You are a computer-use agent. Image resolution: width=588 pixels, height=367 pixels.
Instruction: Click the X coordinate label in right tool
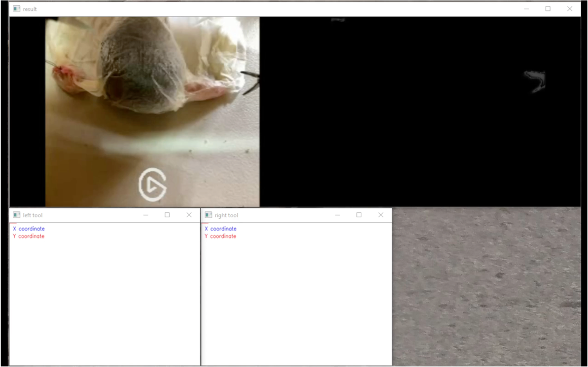[x=220, y=229]
